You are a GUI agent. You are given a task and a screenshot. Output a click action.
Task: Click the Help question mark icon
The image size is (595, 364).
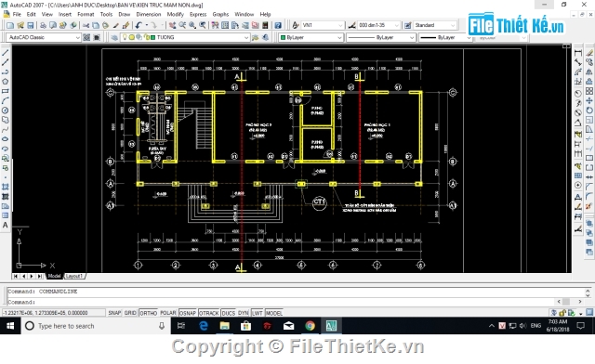tap(278, 25)
